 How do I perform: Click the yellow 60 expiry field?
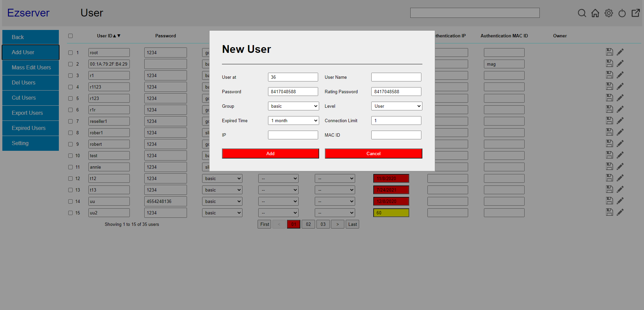coord(391,213)
